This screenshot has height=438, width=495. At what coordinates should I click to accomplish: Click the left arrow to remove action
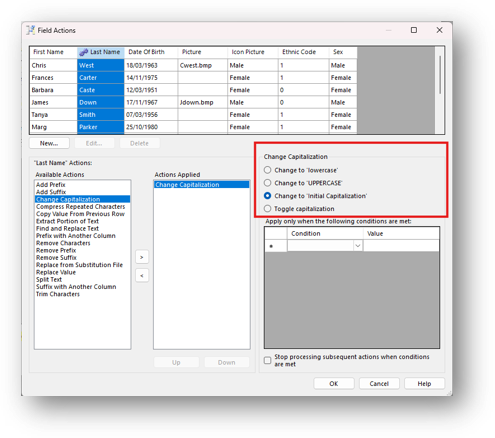(142, 275)
